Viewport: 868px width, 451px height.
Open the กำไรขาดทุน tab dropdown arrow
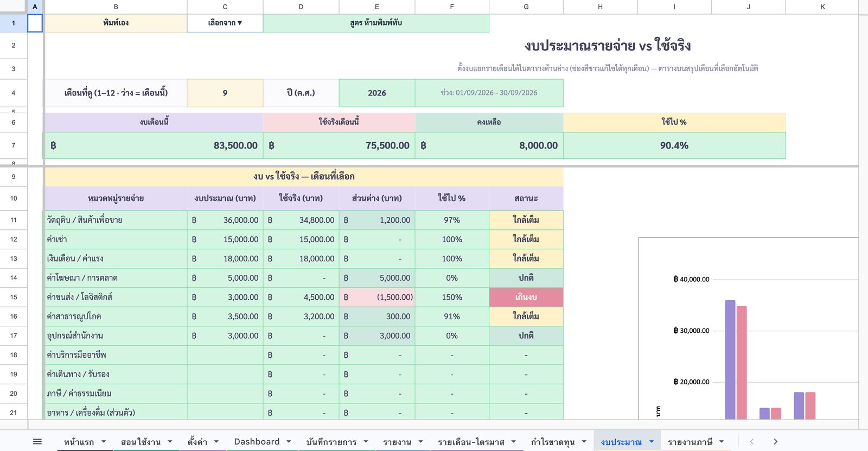click(x=584, y=442)
